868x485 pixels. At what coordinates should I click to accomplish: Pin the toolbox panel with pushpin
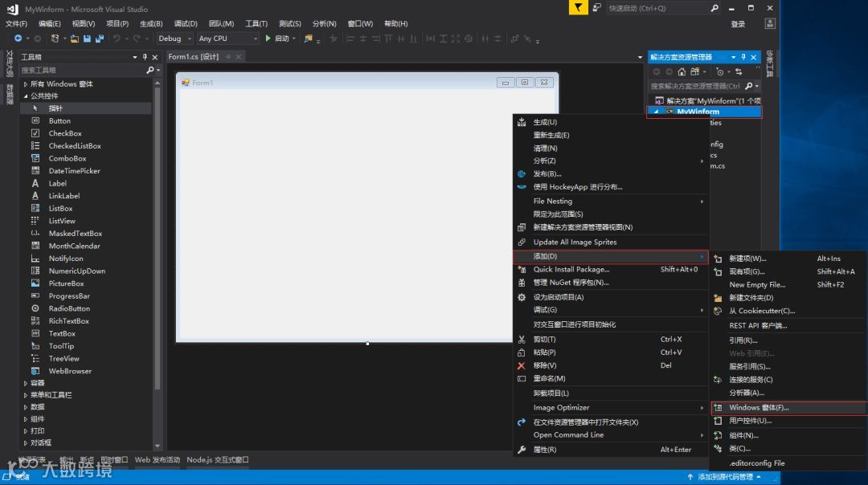[x=145, y=57]
